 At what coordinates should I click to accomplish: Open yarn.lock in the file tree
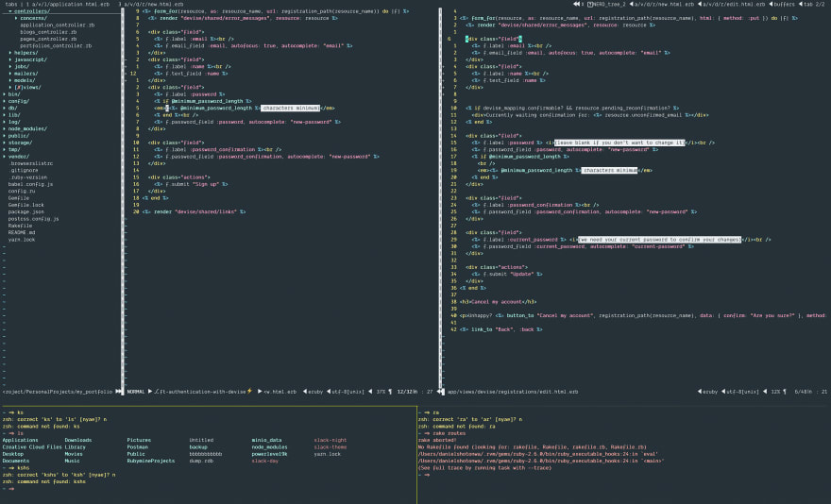pyautogui.click(x=21, y=240)
